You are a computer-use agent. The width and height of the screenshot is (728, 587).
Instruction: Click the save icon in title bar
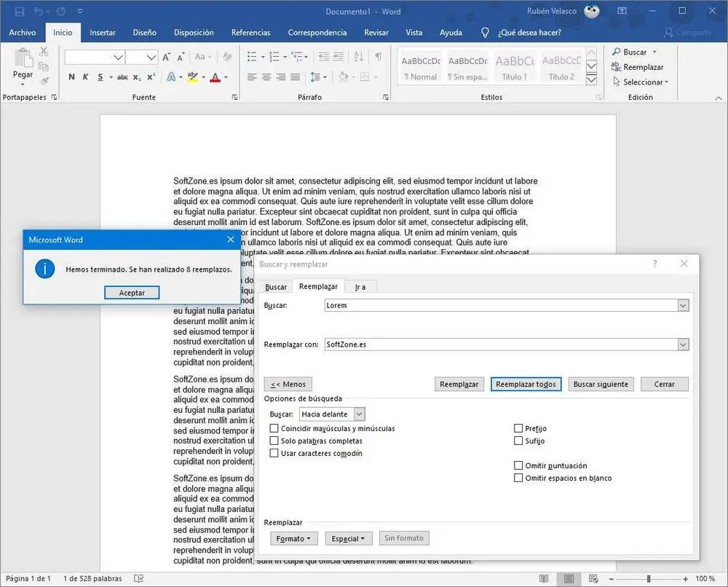click(20, 11)
